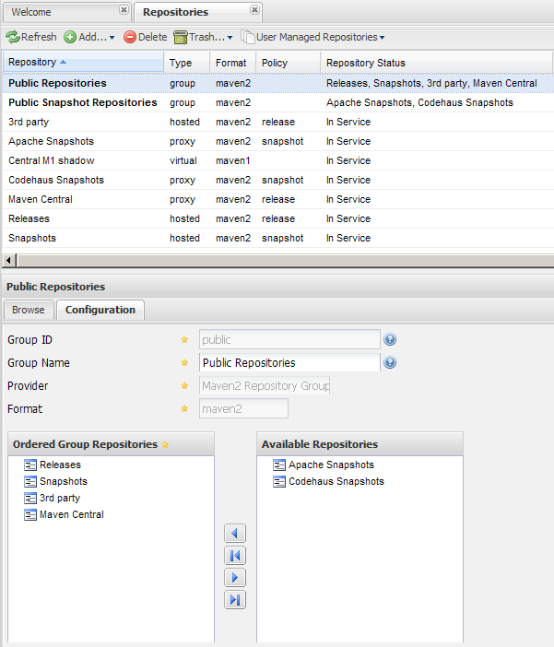Click the Delete repository icon
The width and height of the screenshot is (554, 647).
(x=130, y=37)
